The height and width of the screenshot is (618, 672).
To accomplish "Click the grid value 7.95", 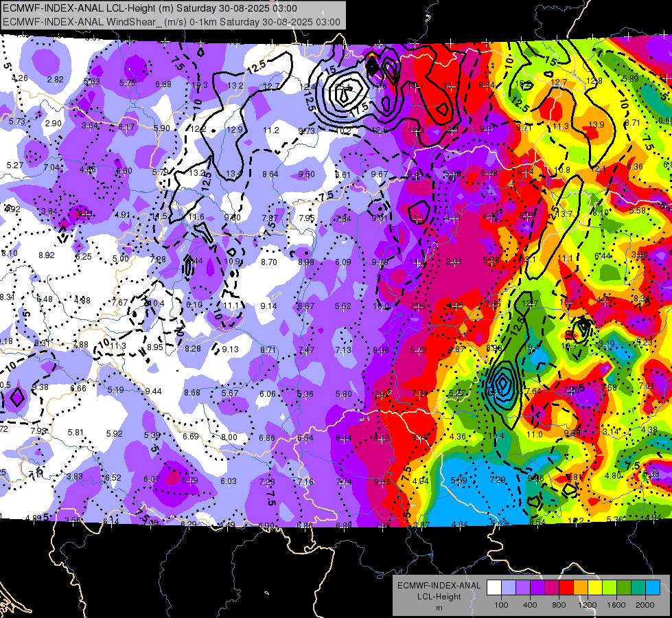I will 307,218.
